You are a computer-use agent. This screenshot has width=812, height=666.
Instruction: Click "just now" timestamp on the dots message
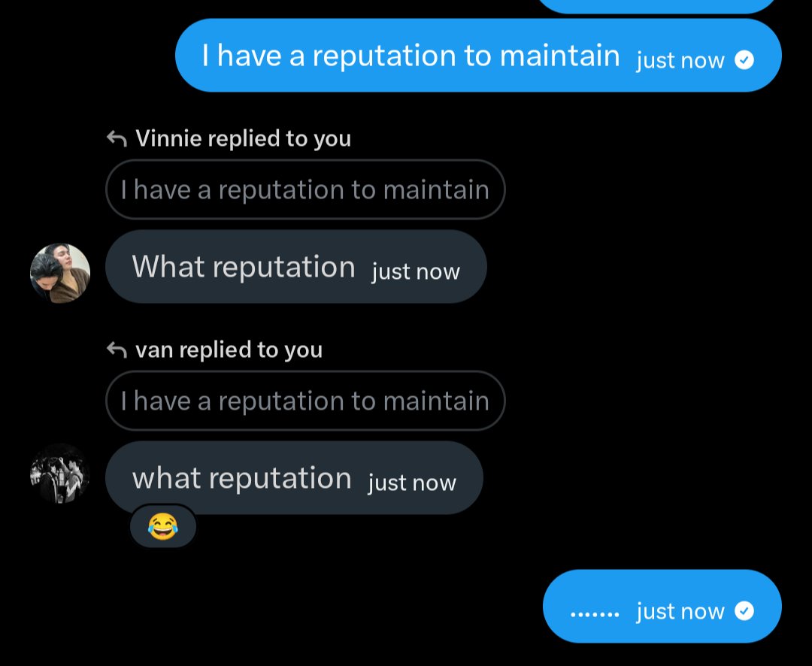(680, 612)
